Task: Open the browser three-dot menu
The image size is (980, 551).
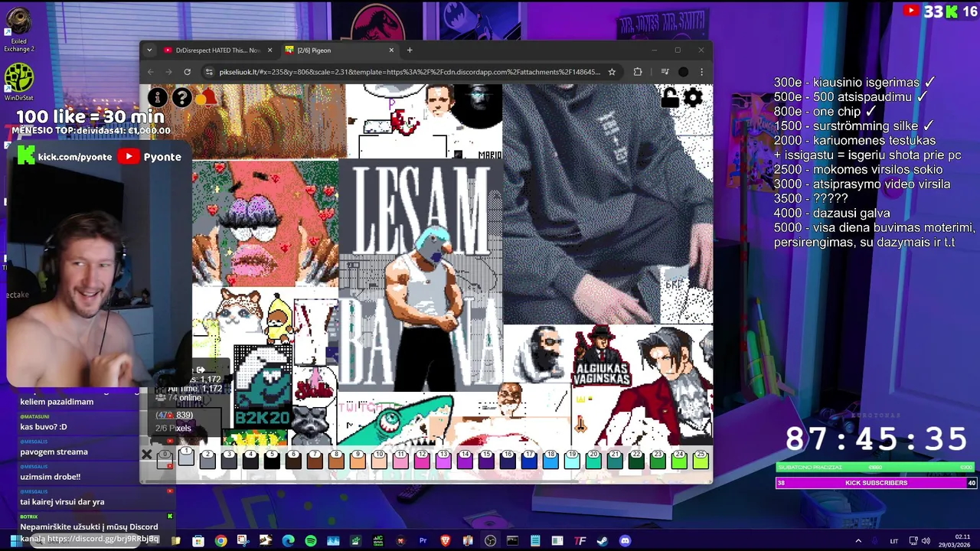Action: [701, 72]
